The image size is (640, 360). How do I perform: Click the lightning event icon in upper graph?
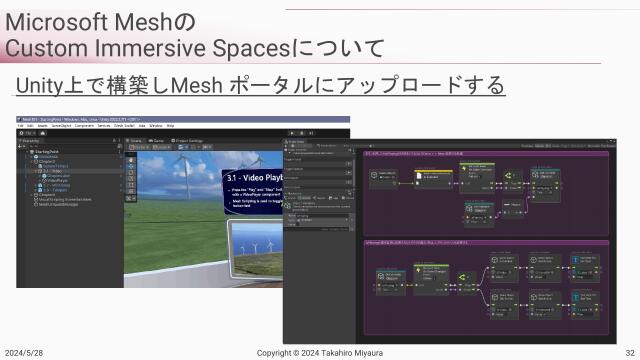click(x=464, y=168)
